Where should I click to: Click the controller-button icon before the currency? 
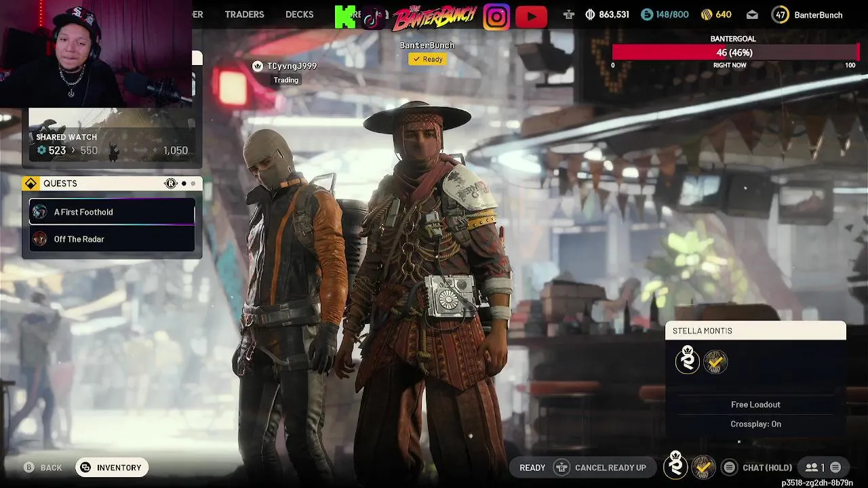(568, 15)
